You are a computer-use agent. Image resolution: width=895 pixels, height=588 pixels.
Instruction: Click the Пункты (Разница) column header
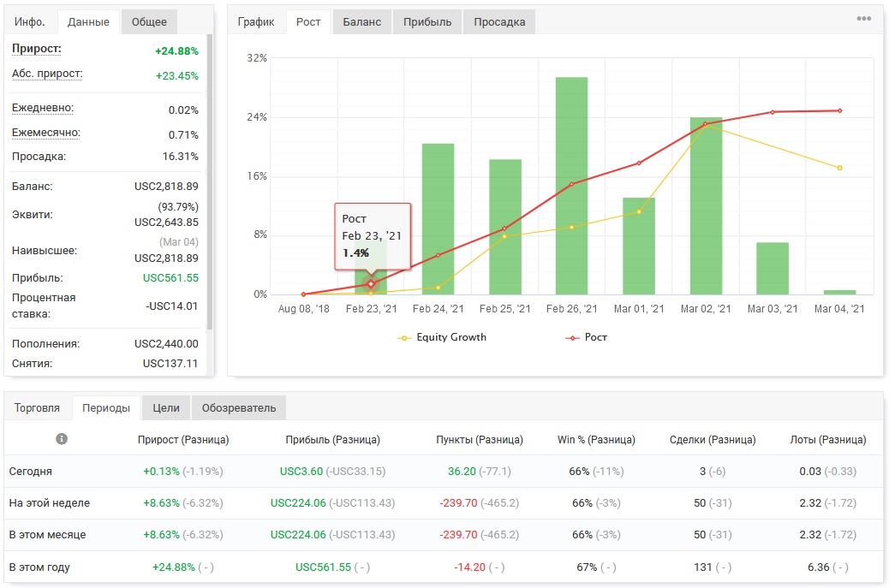[480, 440]
